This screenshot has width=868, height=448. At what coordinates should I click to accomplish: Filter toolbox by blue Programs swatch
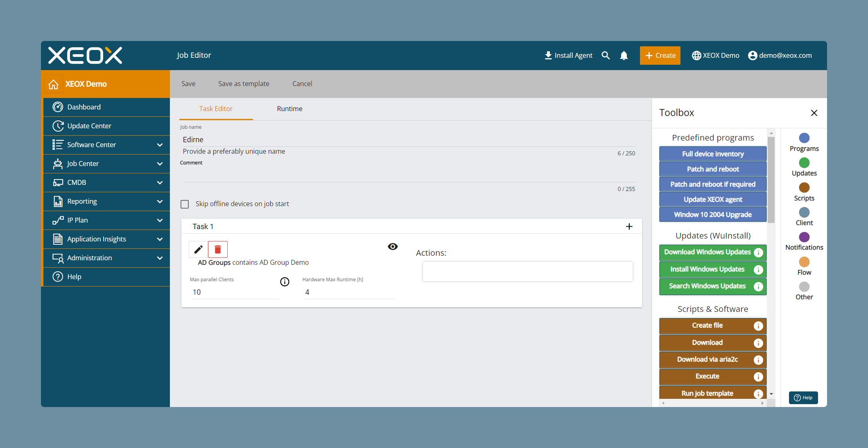804,138
